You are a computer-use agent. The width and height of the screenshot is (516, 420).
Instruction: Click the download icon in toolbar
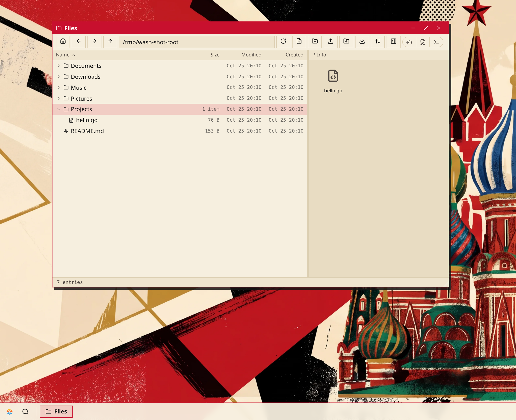pos(362,42)
